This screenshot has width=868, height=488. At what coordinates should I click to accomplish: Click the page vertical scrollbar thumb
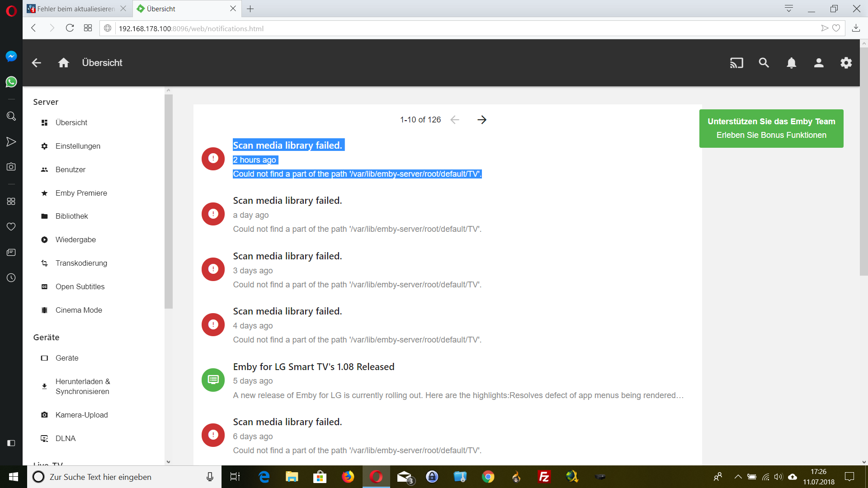pos(863,161)
